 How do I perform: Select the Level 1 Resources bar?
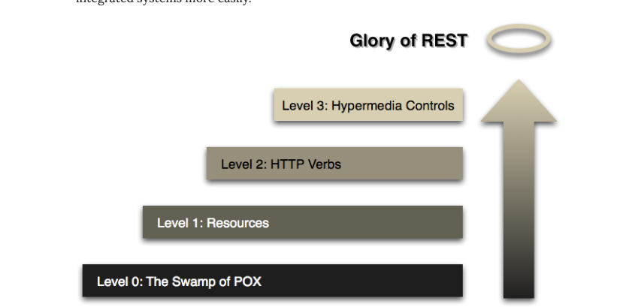pyautogui.click(x=302, y=222)
